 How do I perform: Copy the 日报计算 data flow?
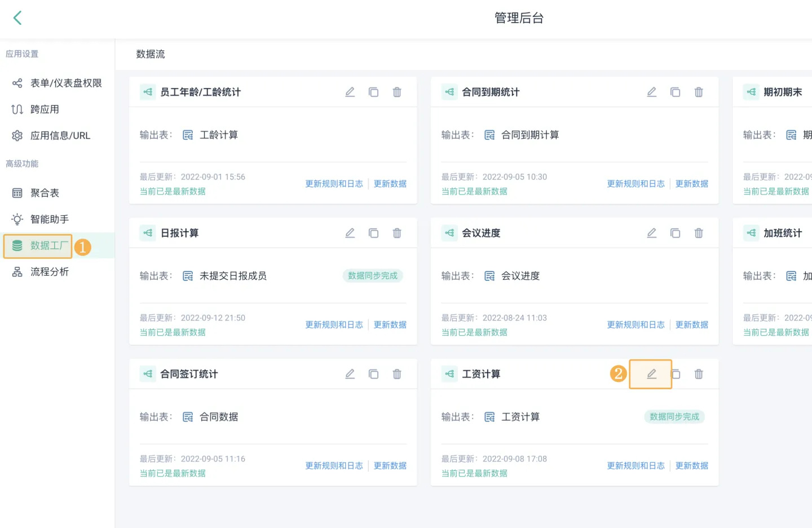[x=373, y=233]
